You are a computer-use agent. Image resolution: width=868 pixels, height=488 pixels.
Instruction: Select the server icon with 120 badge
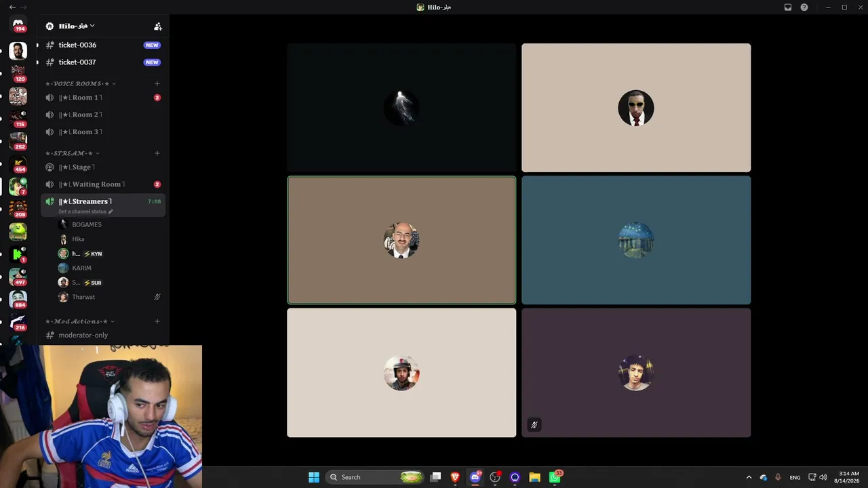point(18,73)
